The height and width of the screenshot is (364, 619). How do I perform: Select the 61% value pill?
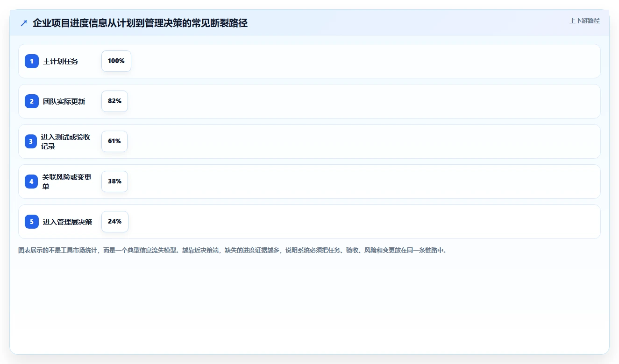point(114,141)
